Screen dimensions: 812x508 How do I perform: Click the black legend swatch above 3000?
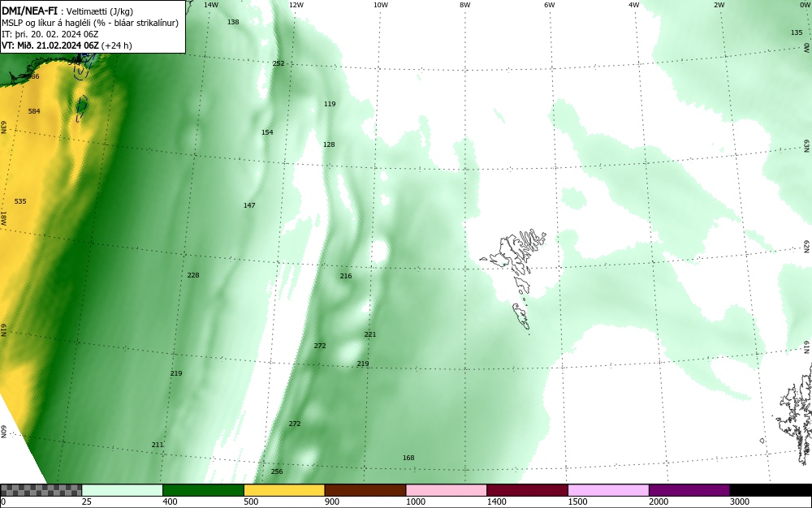point(771,490)
